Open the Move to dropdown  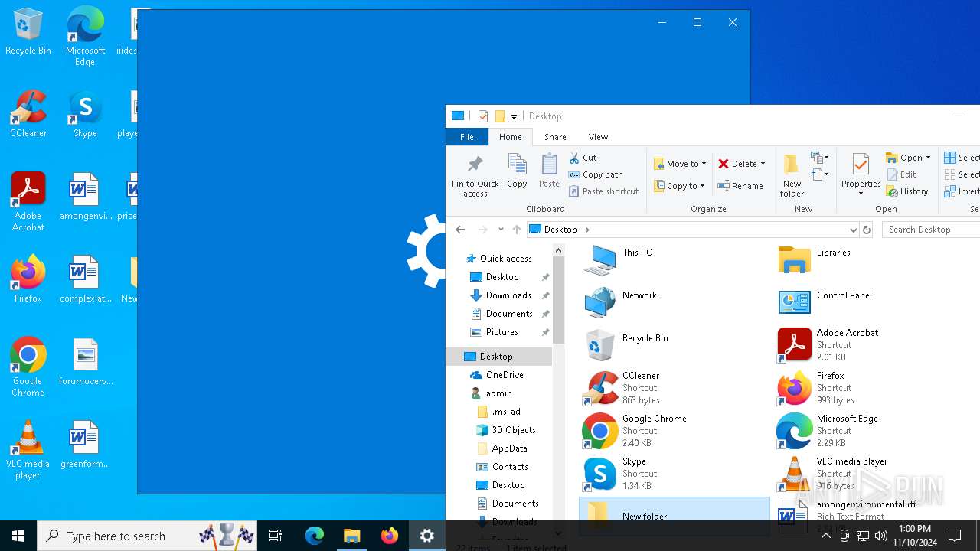click(680, 164)
